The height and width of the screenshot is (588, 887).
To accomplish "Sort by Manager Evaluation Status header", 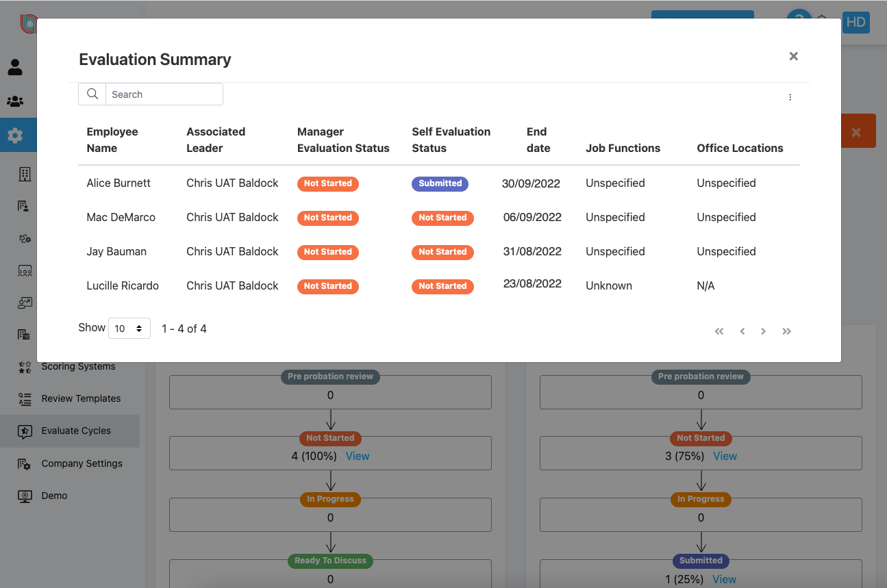I will [343, 140].
